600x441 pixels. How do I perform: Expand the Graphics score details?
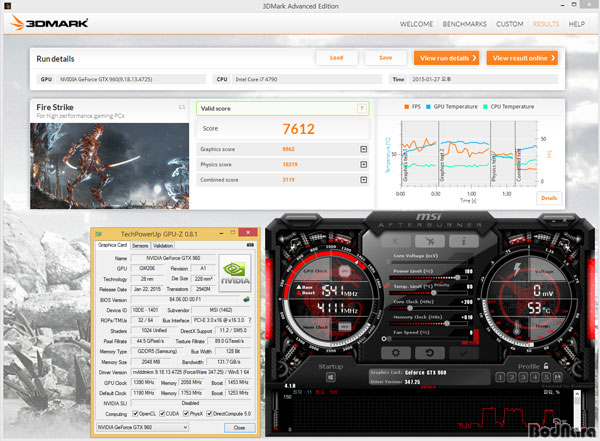coord(364,149)
